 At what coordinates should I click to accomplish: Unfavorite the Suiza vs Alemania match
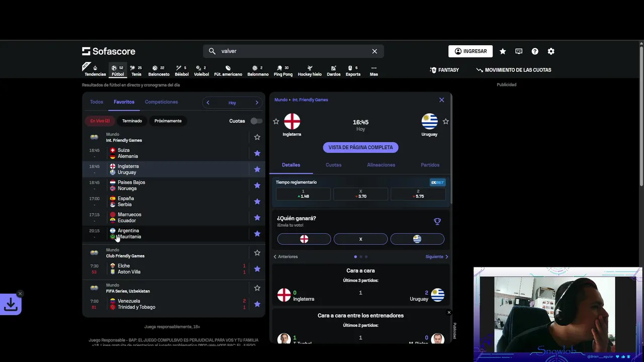tap(257, 153)
